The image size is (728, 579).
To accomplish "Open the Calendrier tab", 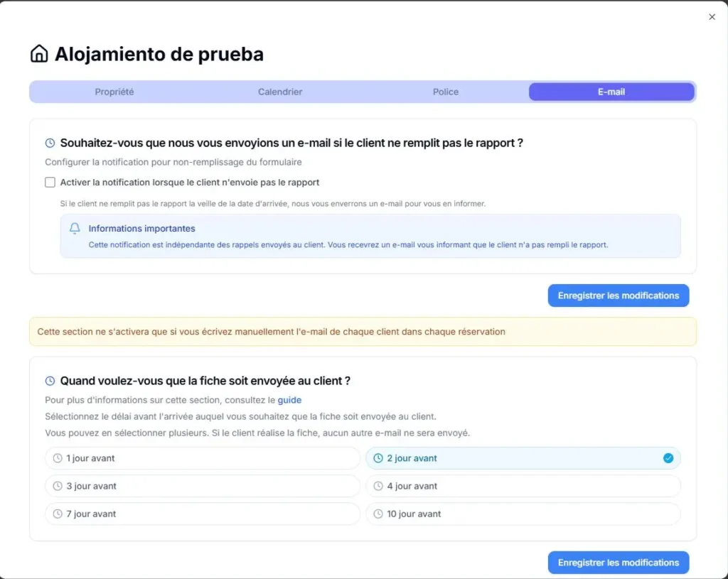I will click(279, 92).
